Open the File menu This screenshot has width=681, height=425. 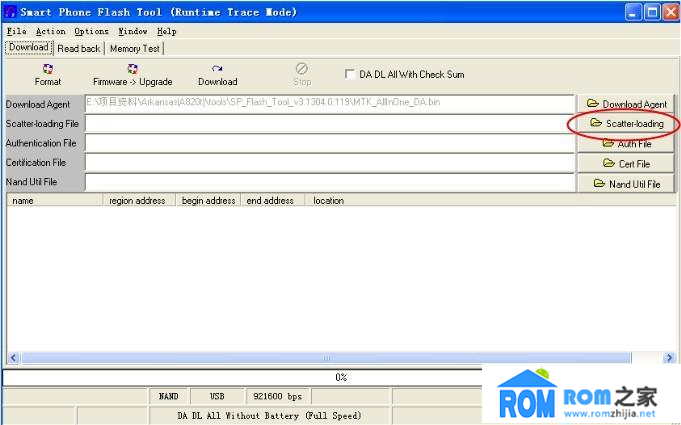tap(17, 31)
